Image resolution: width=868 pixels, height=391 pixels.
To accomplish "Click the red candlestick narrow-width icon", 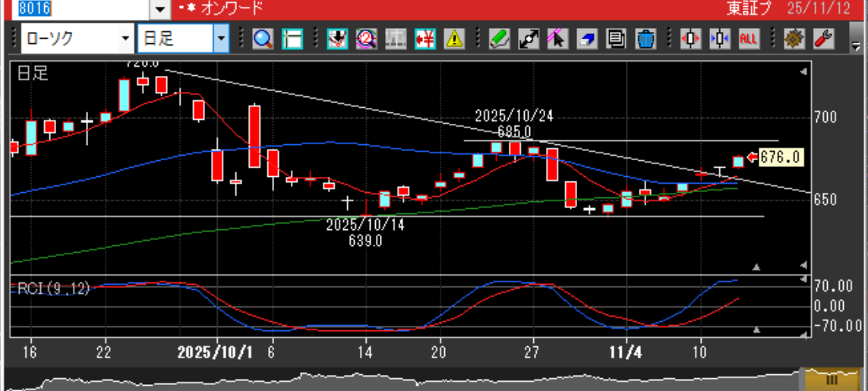I will point(690,38).
